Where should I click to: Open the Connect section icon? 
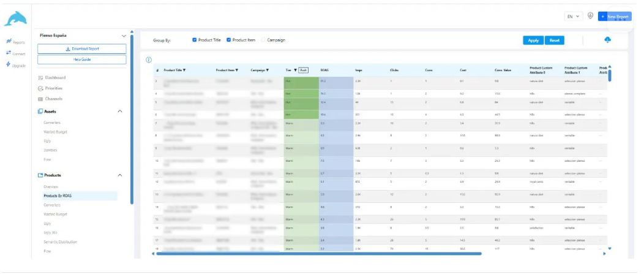9,53
